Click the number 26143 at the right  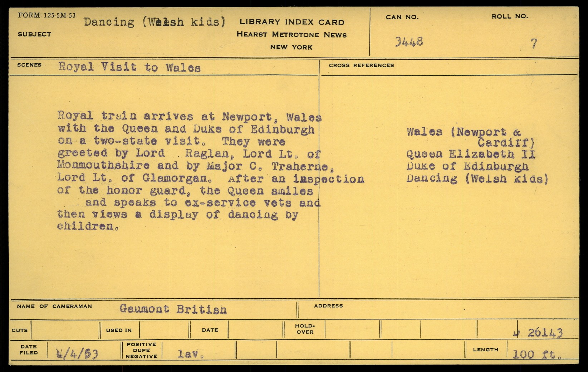(544, 333)
